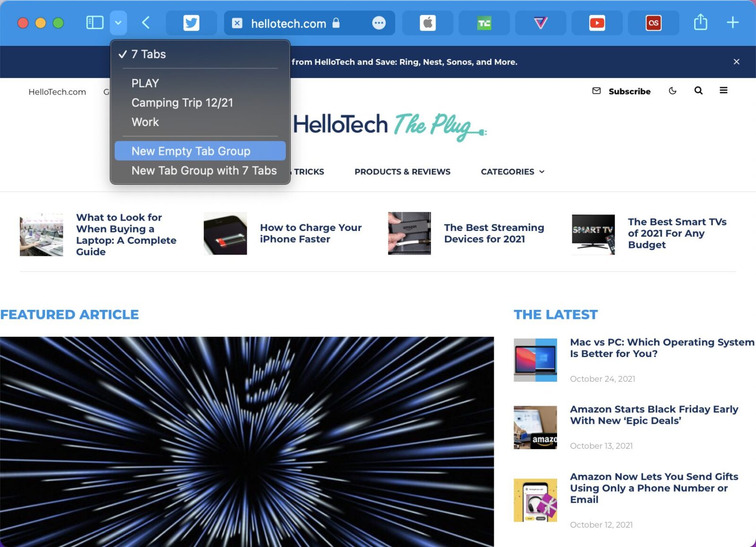Select the checked 7 Tabs item

tap(149, 54)
